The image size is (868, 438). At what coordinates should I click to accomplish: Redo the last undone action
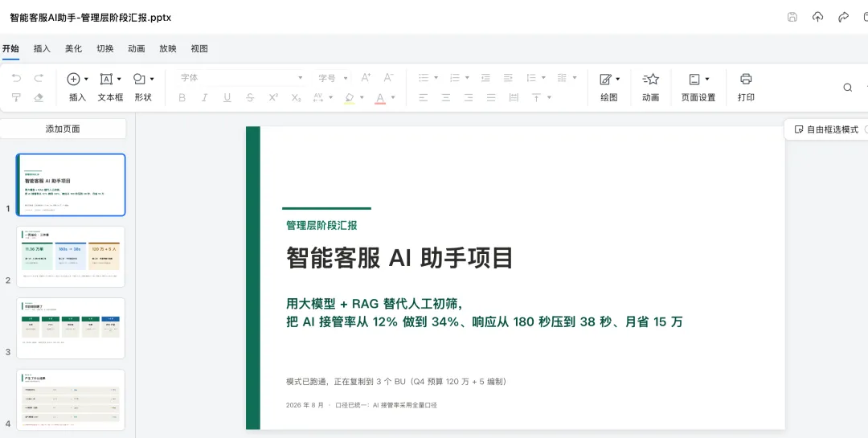39,79
